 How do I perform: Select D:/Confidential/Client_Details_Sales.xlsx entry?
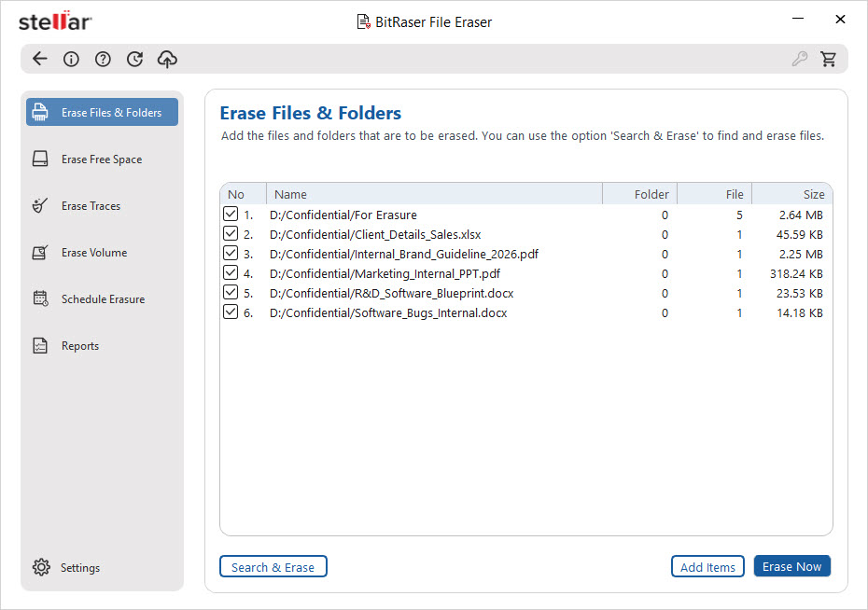pos(375,234)
